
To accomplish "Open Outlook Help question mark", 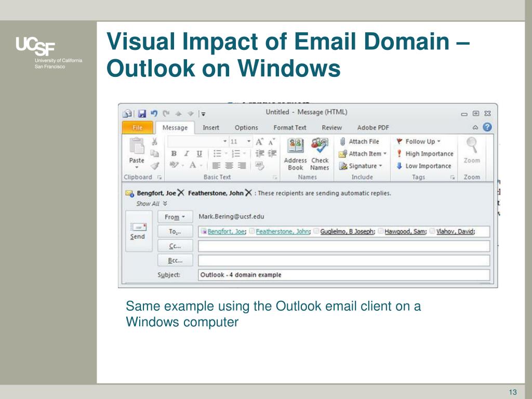I will tap(487, 127).
